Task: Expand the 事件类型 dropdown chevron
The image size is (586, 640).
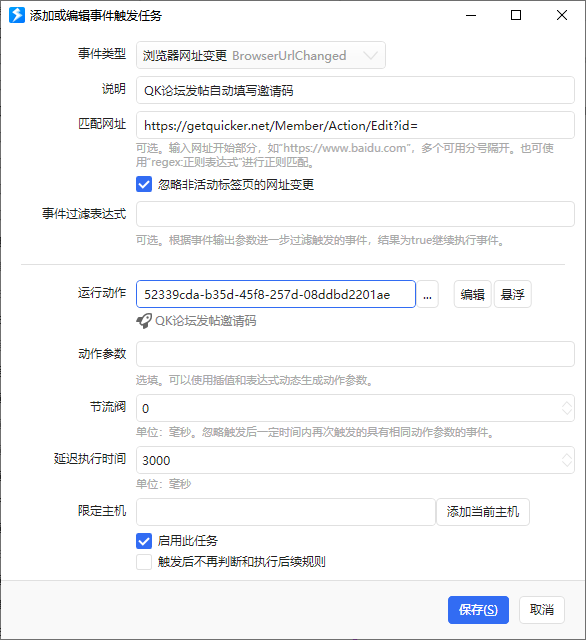Action: (370, 55)
